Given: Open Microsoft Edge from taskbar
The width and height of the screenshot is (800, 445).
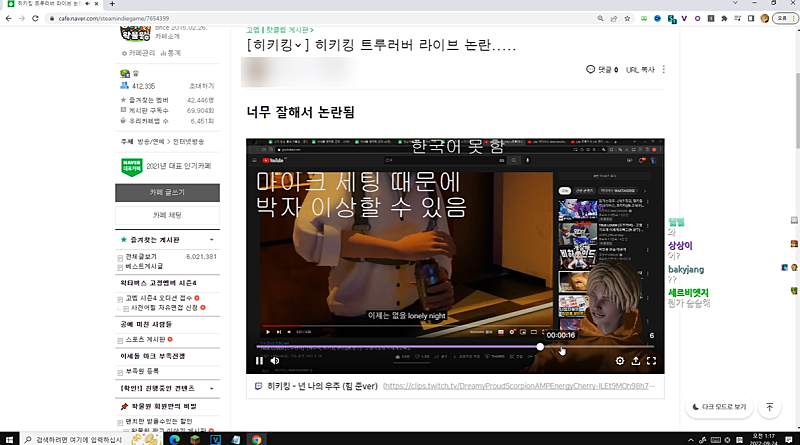Looking at the screenshot, I should [174, 439].
